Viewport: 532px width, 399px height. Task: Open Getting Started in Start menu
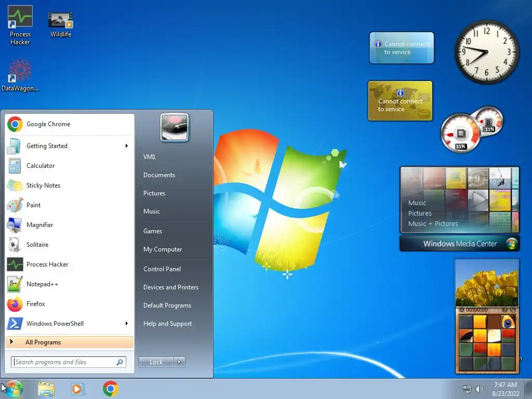(70, 146)
